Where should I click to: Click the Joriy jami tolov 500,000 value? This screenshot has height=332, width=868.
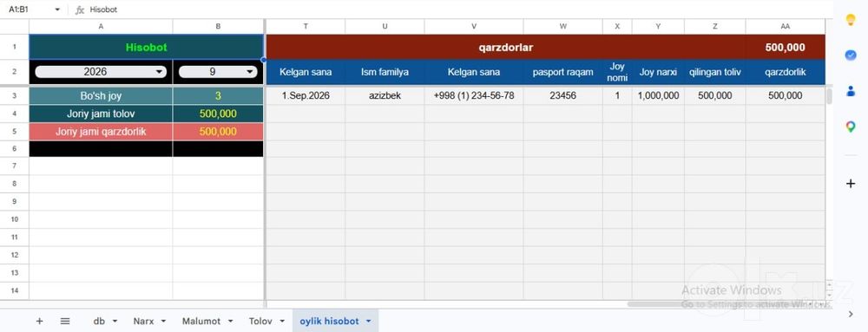218,114
